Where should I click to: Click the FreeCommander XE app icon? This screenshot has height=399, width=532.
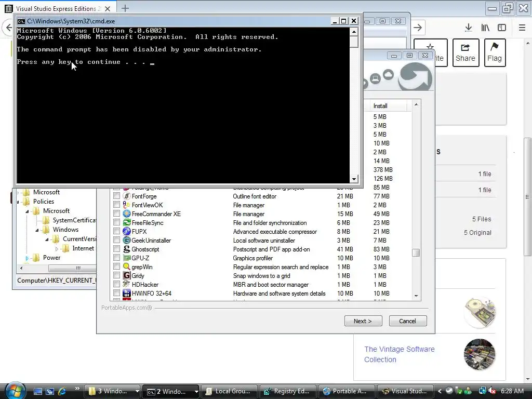(x=127, y=214)
